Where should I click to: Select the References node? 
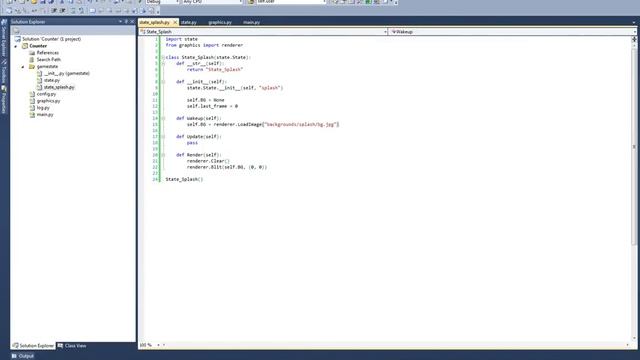[48, 53]
